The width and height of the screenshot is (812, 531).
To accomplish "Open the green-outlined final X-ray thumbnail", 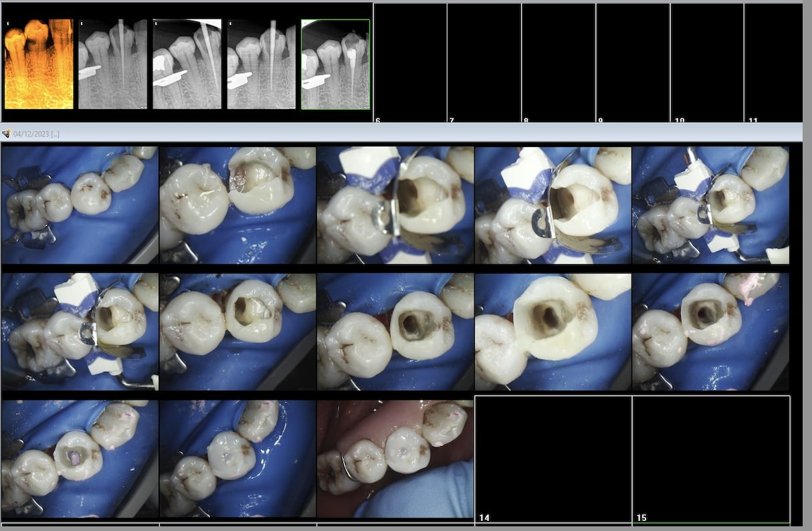I will [x=335, y=64].
